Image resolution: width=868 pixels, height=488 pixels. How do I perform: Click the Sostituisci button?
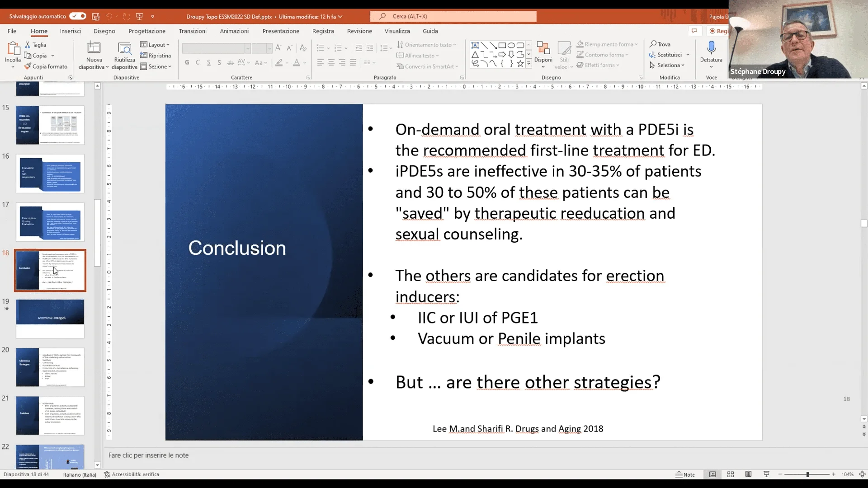coord(665,55)
